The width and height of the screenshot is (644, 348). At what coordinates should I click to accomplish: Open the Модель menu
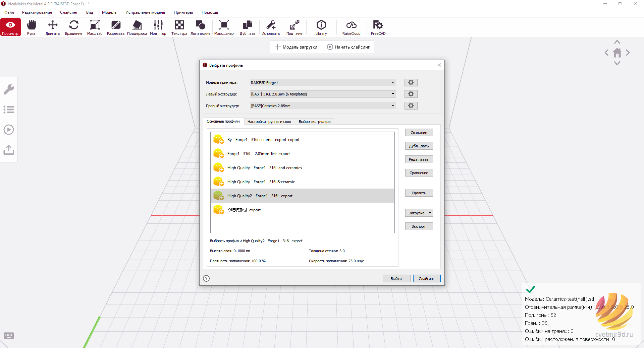pyautogui.click(x=109, y=12)
